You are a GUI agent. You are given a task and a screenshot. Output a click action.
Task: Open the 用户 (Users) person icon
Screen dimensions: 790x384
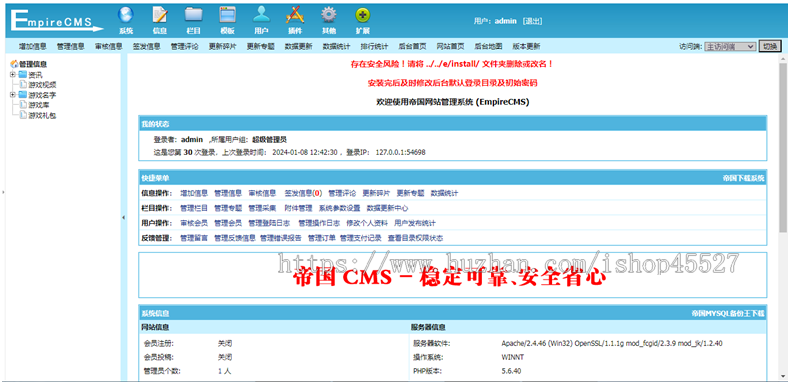tap(261, 15)
